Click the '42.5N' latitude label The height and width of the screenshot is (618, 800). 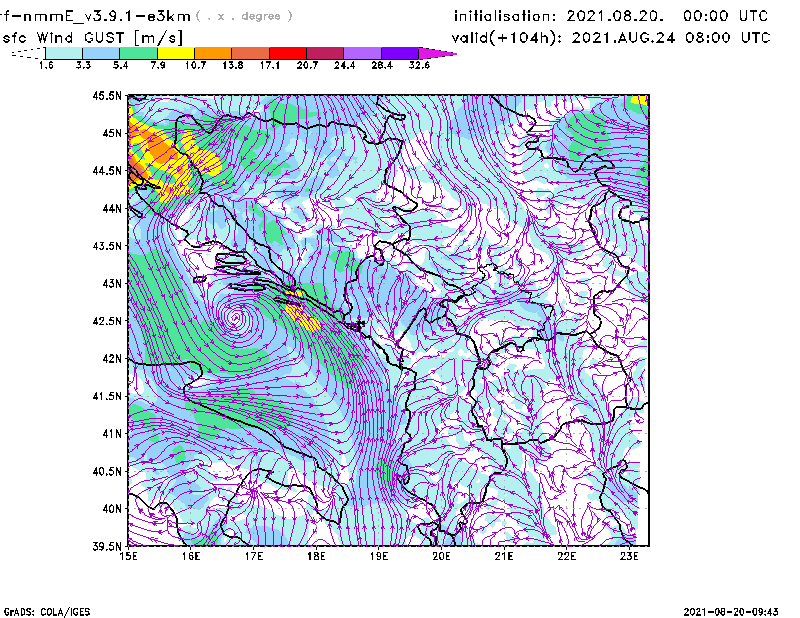point(108,321)
